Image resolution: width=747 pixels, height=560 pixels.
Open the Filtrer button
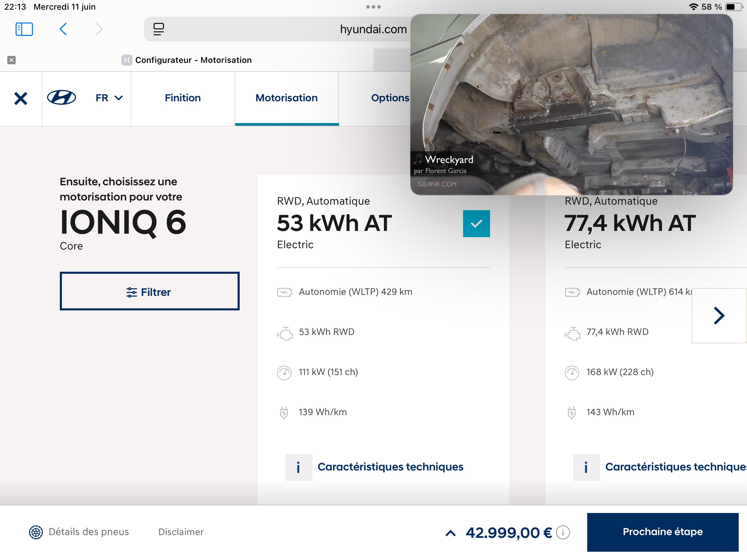[x=149, y=291]
